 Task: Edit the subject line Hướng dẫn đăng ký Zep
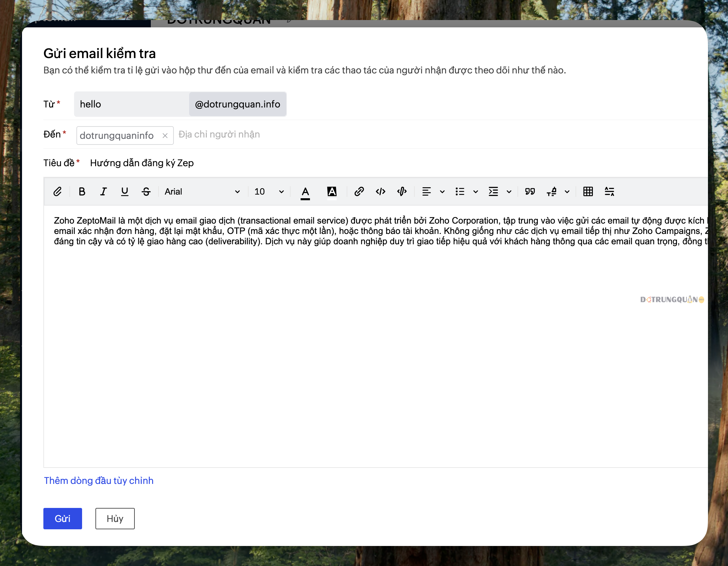[x=142, y=163]
